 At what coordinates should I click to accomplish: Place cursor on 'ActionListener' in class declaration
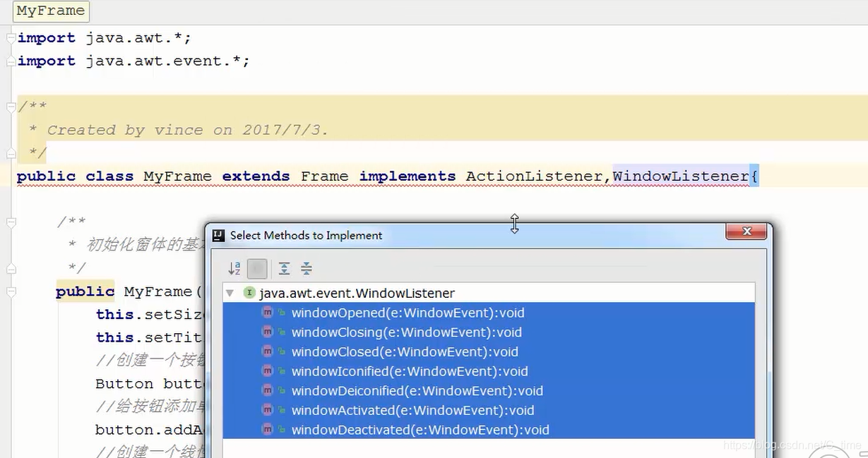535,176
